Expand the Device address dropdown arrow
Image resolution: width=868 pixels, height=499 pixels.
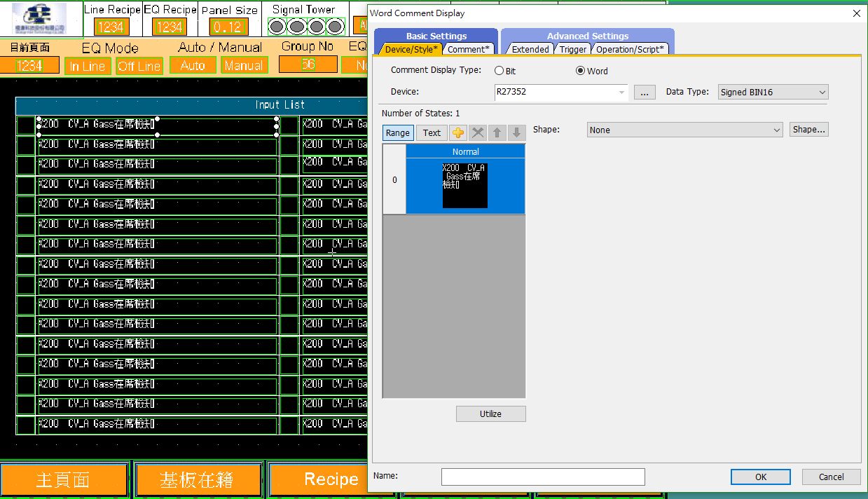click(621, 93)
